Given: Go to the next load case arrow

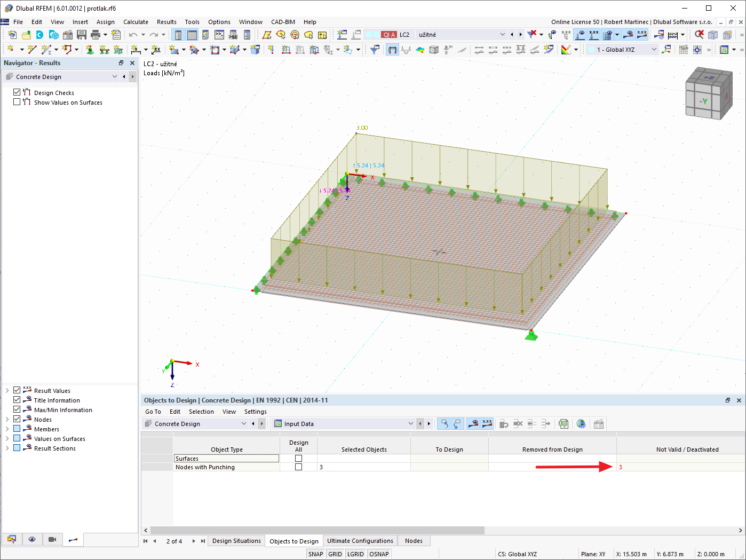Looking at the screenshot, I should [520, 35].
